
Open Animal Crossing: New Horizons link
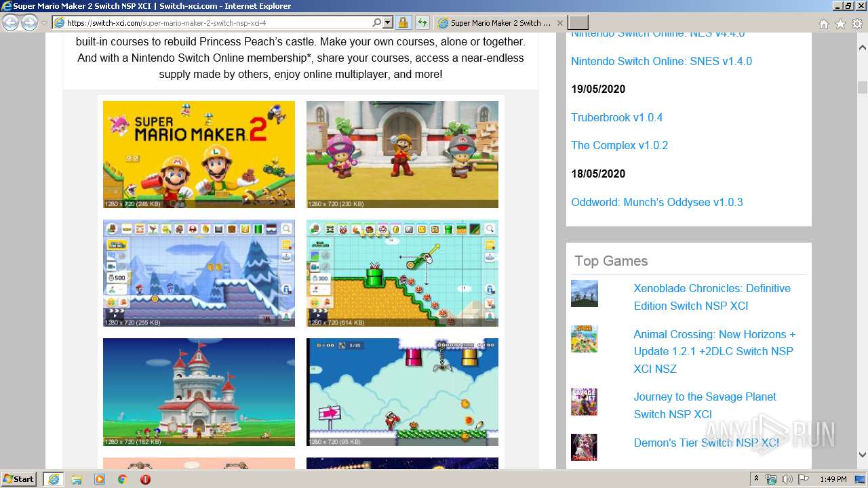pos(714,351)
